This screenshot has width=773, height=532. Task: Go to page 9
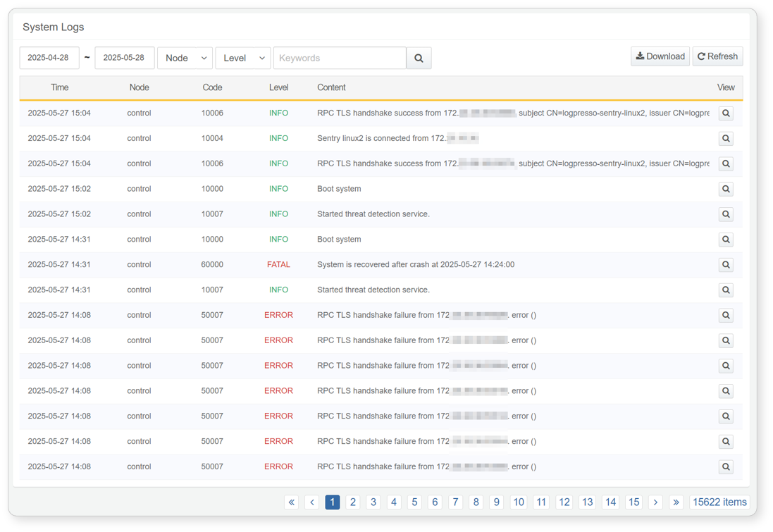click(497, 502)
